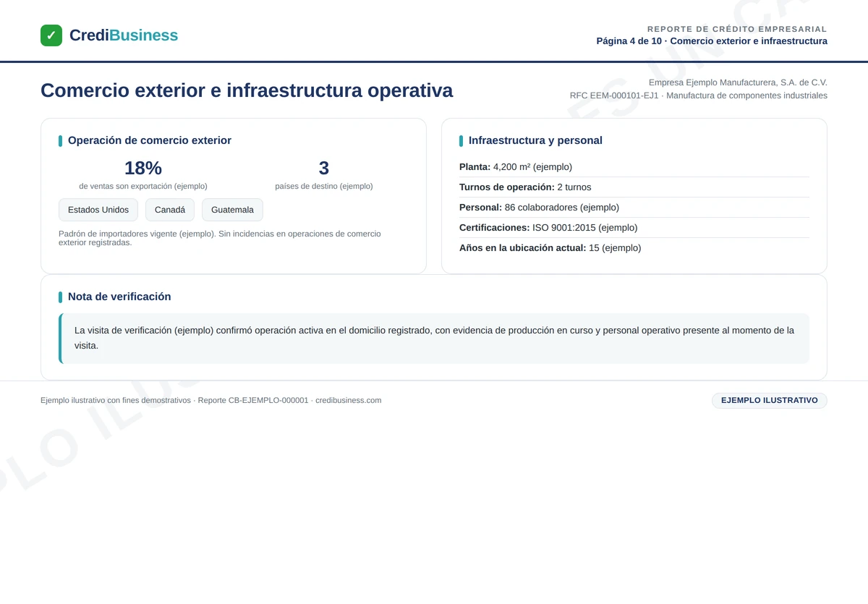Image resolution: width=868 pixels, height=604 pixels.
Task: Click 'de ventas son exportación (ejemplo)' caption
Action: (143, 186)
